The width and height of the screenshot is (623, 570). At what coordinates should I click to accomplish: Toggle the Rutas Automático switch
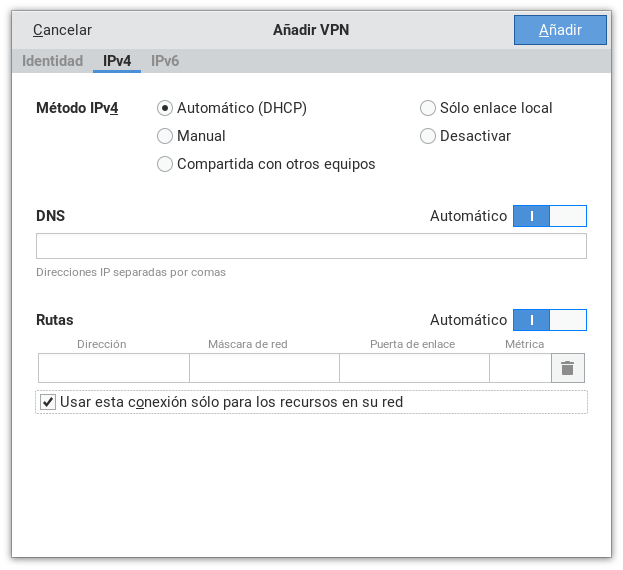(x=549, y=320)
